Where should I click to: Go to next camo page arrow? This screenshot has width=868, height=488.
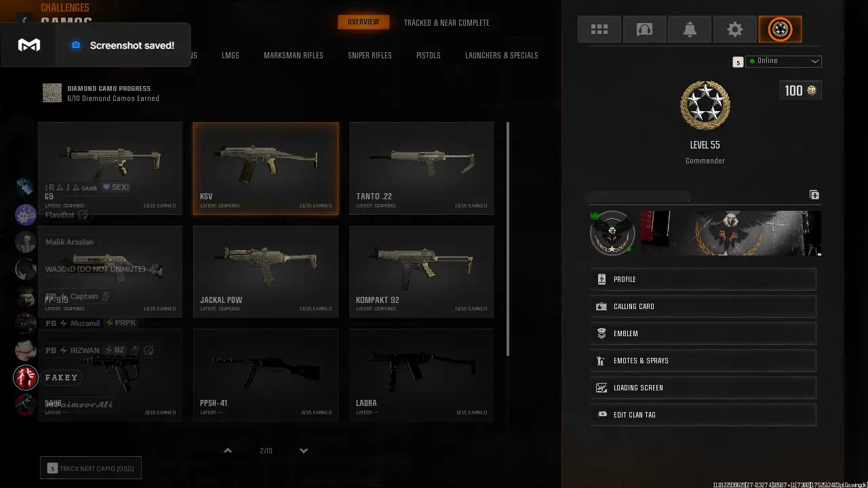(304, 451)
